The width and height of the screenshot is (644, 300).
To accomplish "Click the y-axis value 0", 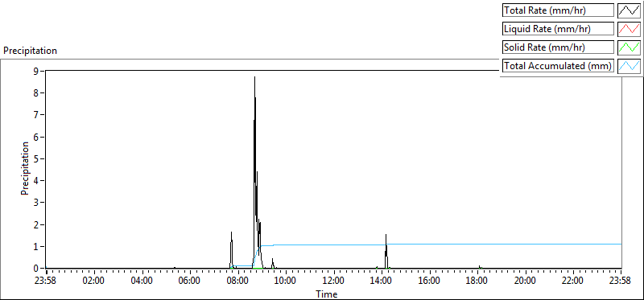I will click(36, 269).
